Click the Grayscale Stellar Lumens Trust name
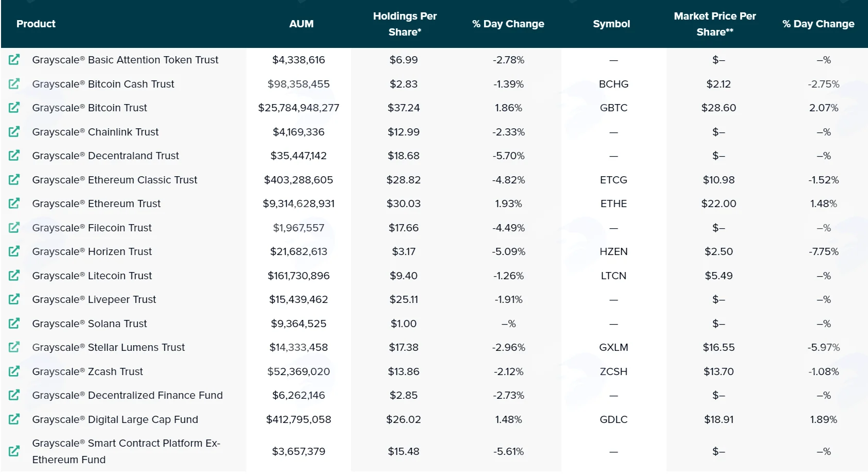The height and width of the screenshot is (474, 868). pos(108,347)
